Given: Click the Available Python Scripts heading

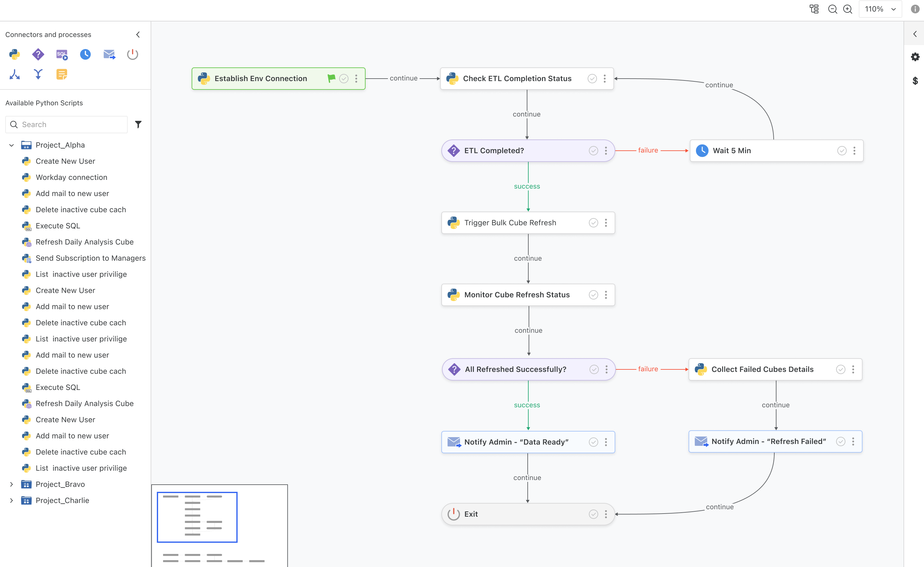Looking at the screenshot, I should [x=44, y=103].
